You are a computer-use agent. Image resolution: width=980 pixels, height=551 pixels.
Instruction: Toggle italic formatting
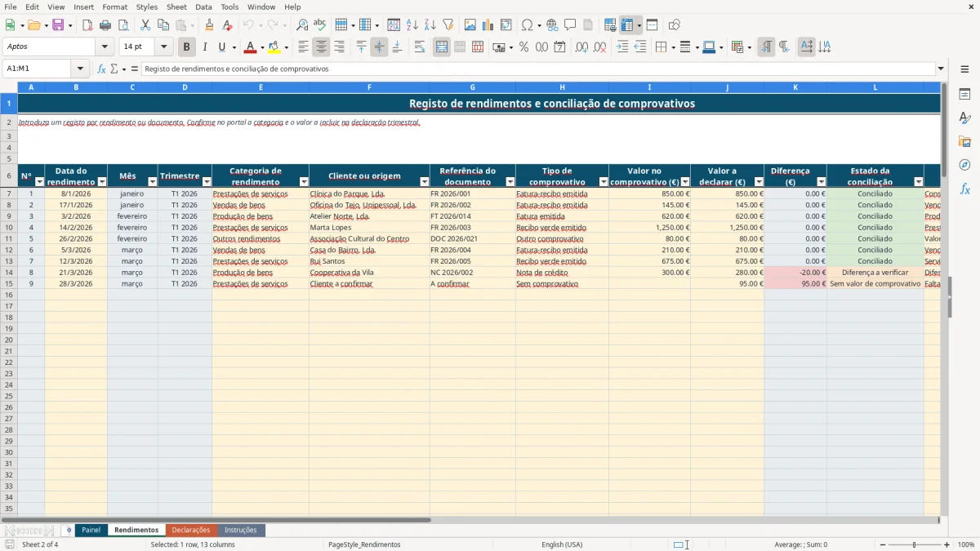click(205, 47)
